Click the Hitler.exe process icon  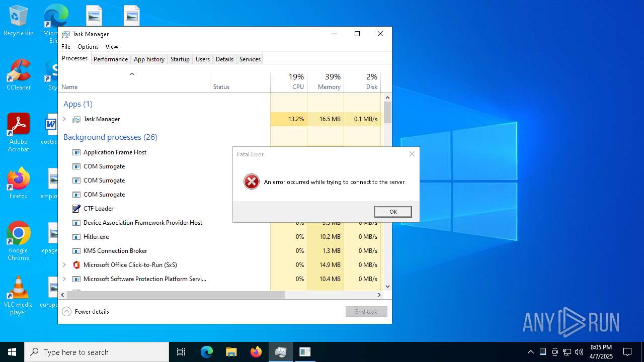[76, 237]
